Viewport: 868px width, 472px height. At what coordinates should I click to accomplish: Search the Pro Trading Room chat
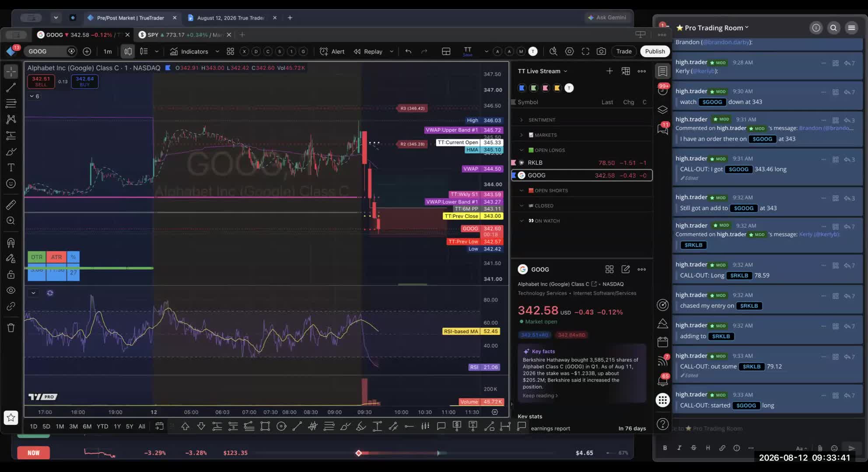coord(833,28)
